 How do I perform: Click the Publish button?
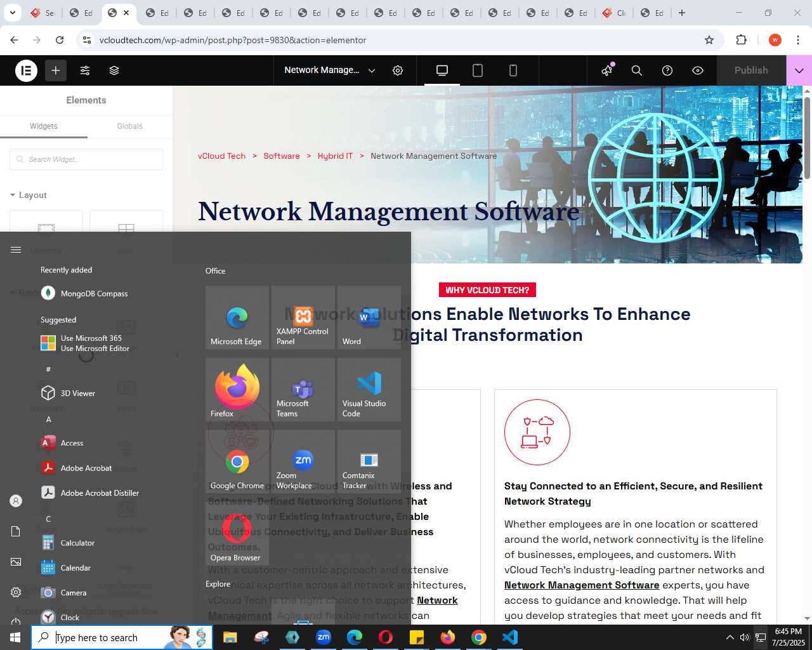[x=751, y=70]
